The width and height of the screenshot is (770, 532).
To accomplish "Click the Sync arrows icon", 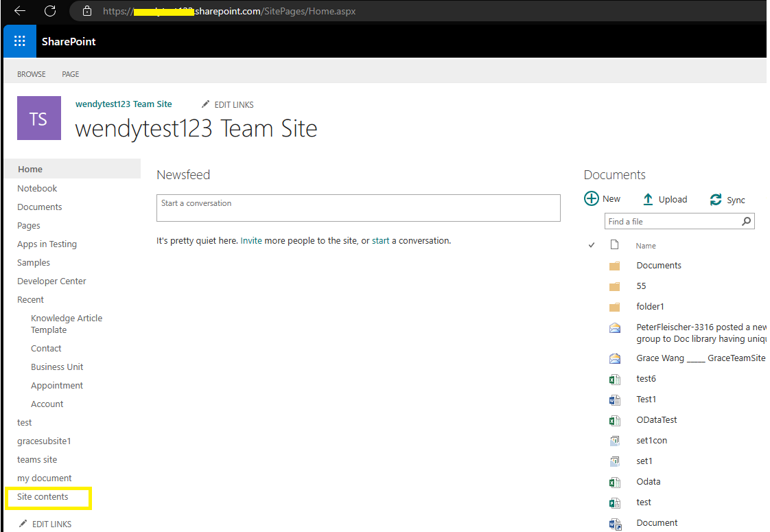I will pyautogui.click(x=716, y=200).
